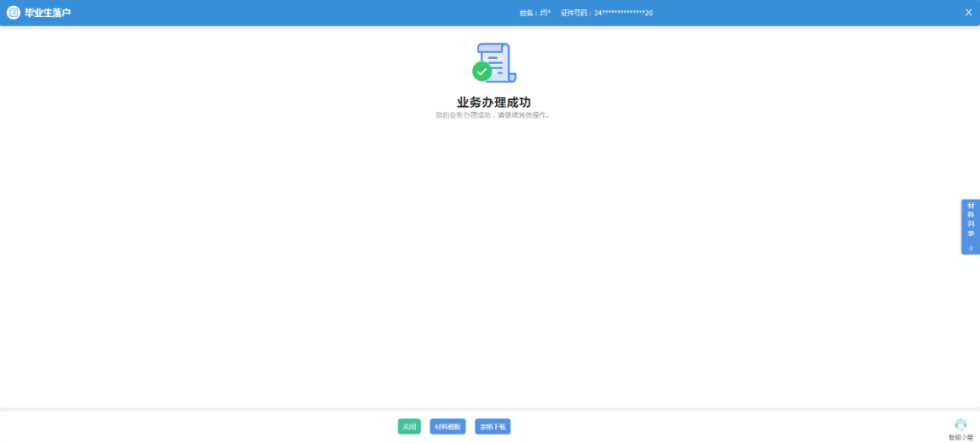Open the 智能小慧 assistant headset icon
Viewport: 980px width, 443px height.
(x=961, y=425)
